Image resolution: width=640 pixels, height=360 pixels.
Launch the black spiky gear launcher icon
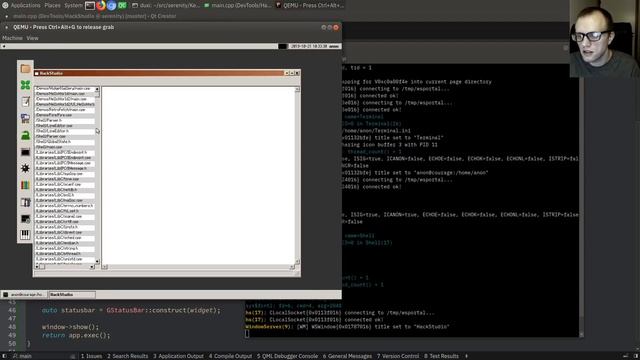point(25,168)
